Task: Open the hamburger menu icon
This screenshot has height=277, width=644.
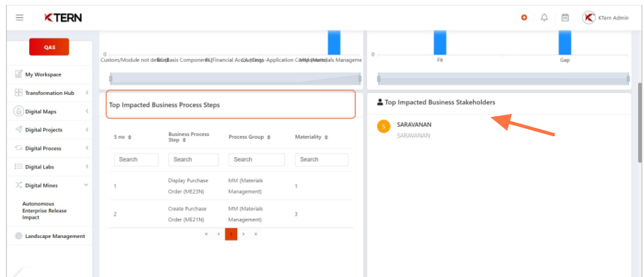Action: tap(19, 17)
